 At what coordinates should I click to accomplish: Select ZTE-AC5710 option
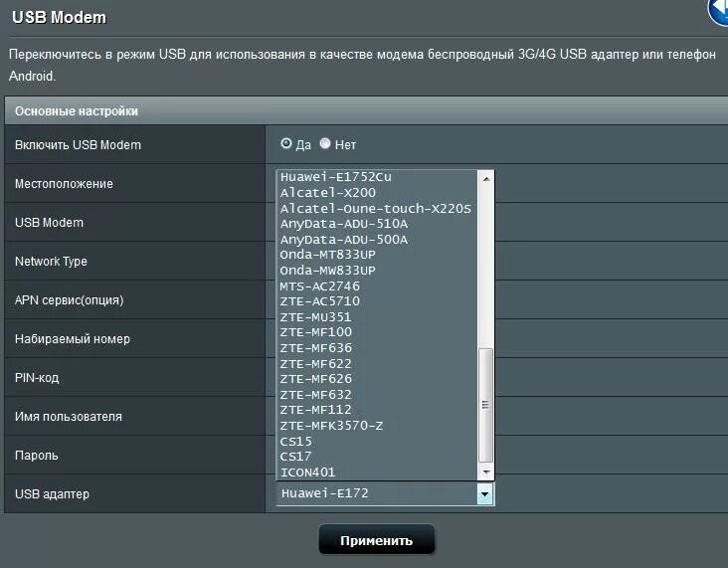tap(378, 301)
